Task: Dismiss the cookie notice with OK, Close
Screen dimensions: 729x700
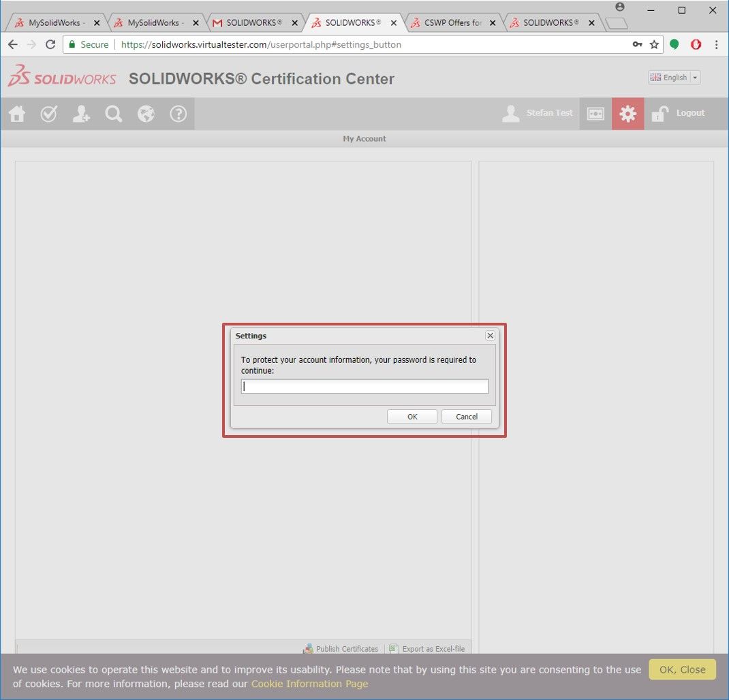Action: (x=681, y=669)
